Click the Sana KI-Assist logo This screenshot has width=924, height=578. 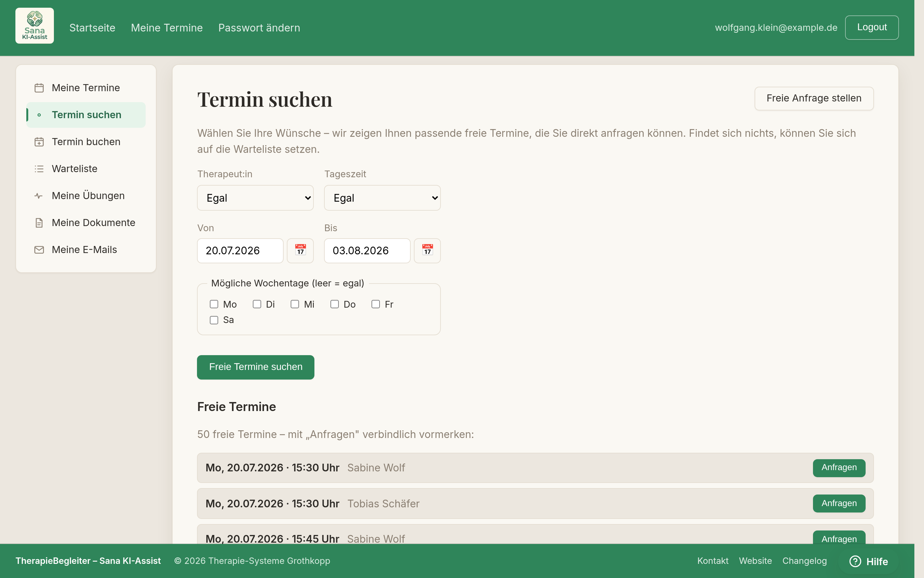coord(34,26)
